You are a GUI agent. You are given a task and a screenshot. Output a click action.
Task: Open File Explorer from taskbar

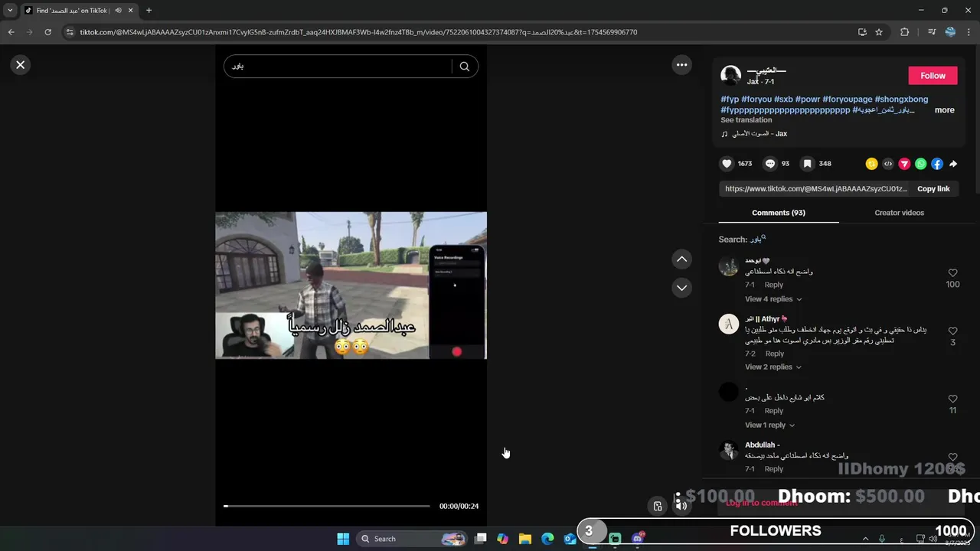[x=524, y=539]
